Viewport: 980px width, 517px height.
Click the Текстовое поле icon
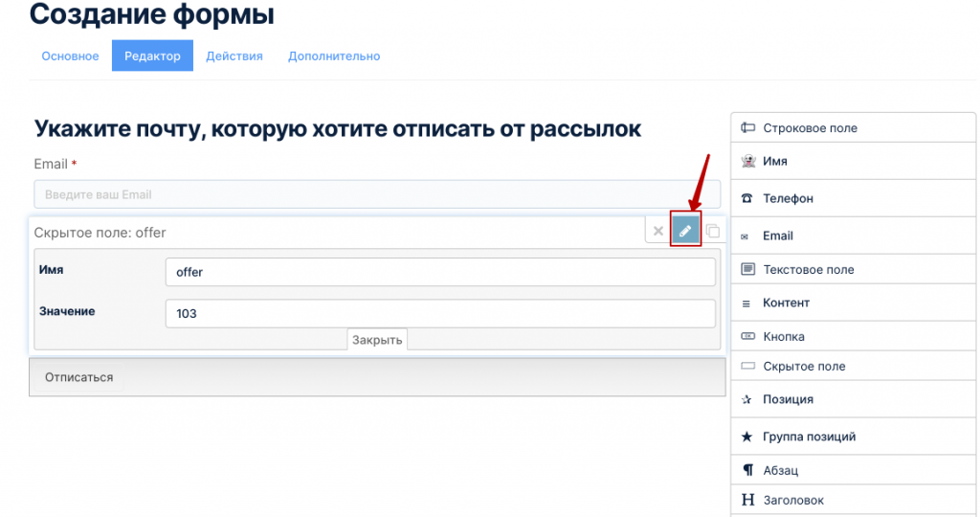tap(747, 269)
